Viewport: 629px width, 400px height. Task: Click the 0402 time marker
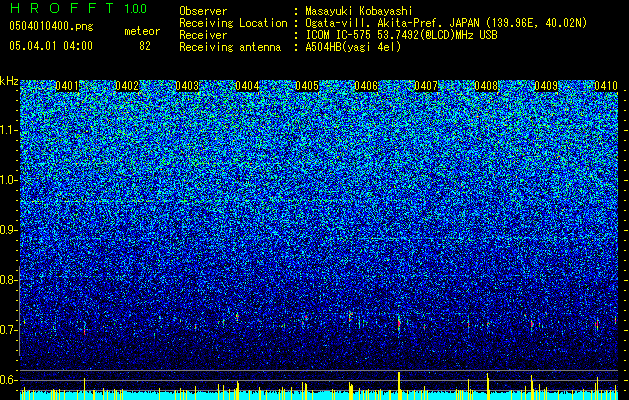point(127,86)
